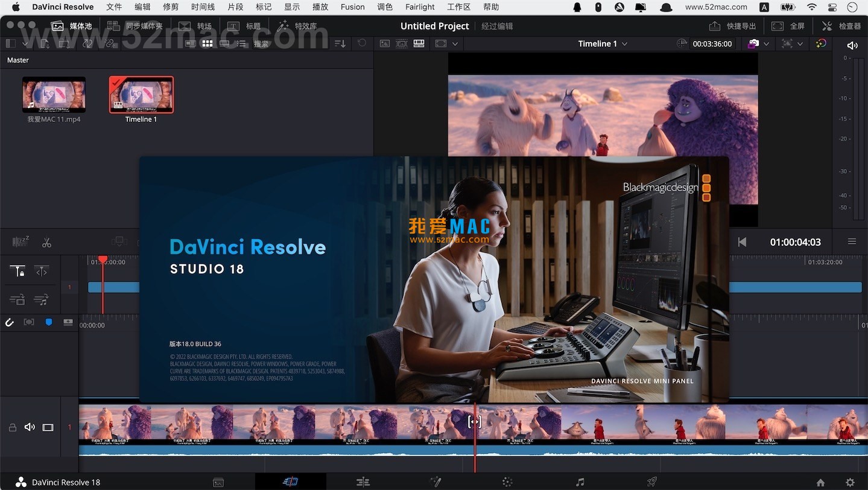Viewport: 868px width, 490px height.
Task: Click the blue marker flag icon
Action: coord(49,322)
